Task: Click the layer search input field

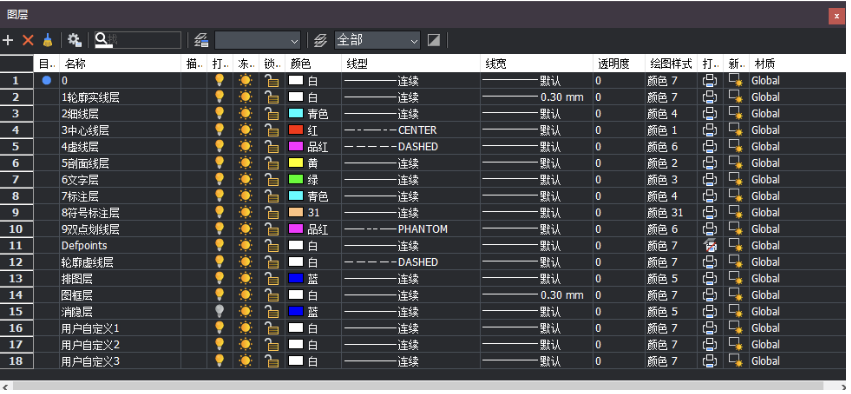Action: (x=137, y=40)
